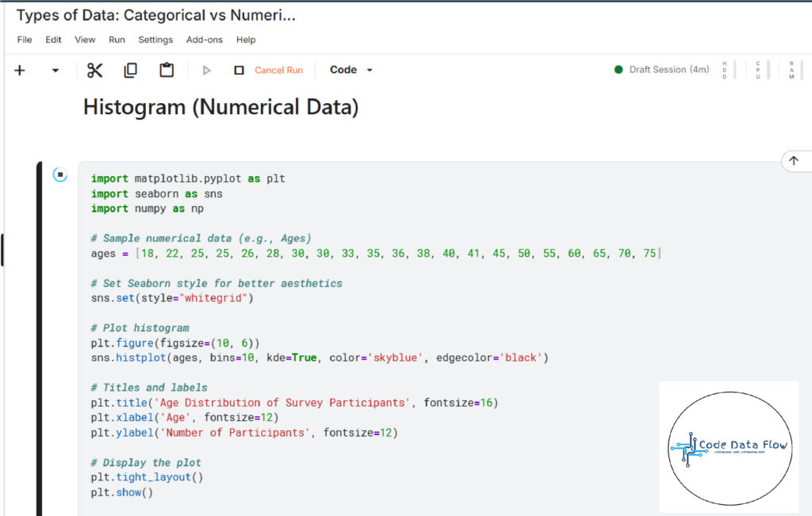The image size is (812, 516).
Task: Click the Cancel Run button
Action: click(x=278, y=70)
